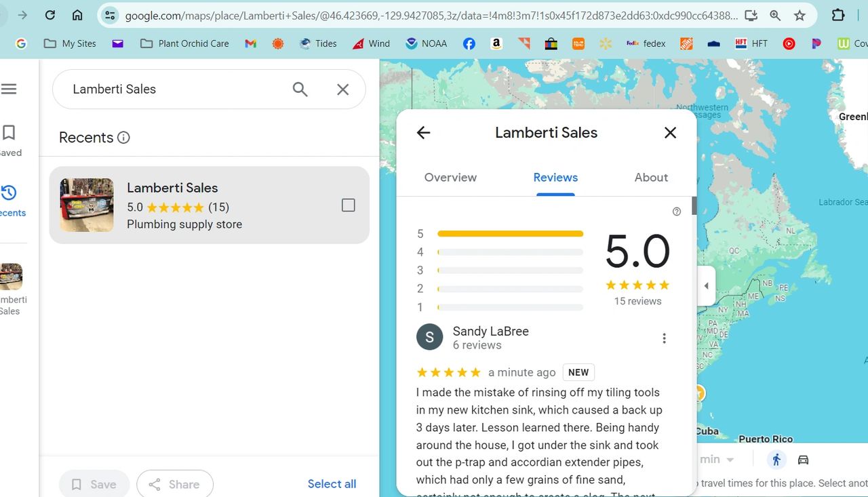This screenshot has width=868, height=497.
Task: Filter reviews by the 5-star rating bar
Action: click(500, 234)
